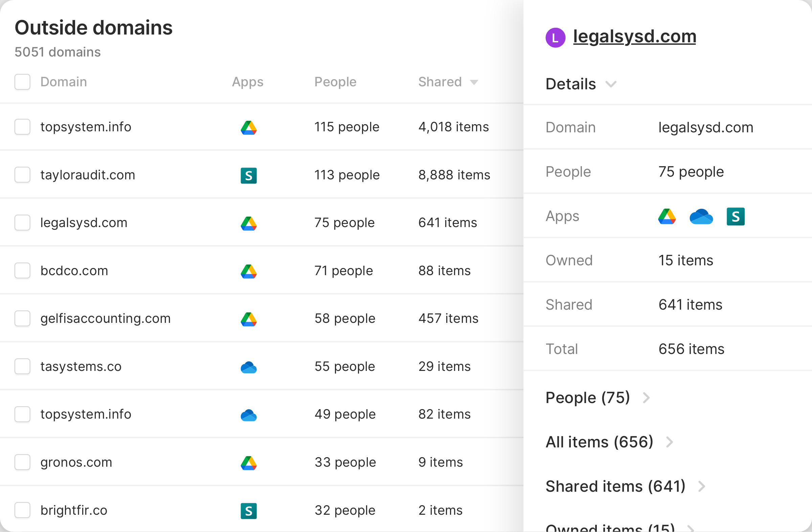The image size is (812, 532).
Task: Select the OneDrive icon next to topsystem.info
Action: (248, 415)
